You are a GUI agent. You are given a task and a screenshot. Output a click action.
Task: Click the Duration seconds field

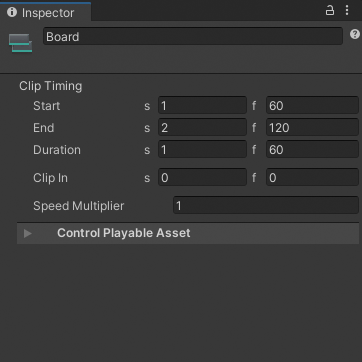[202, 150]
